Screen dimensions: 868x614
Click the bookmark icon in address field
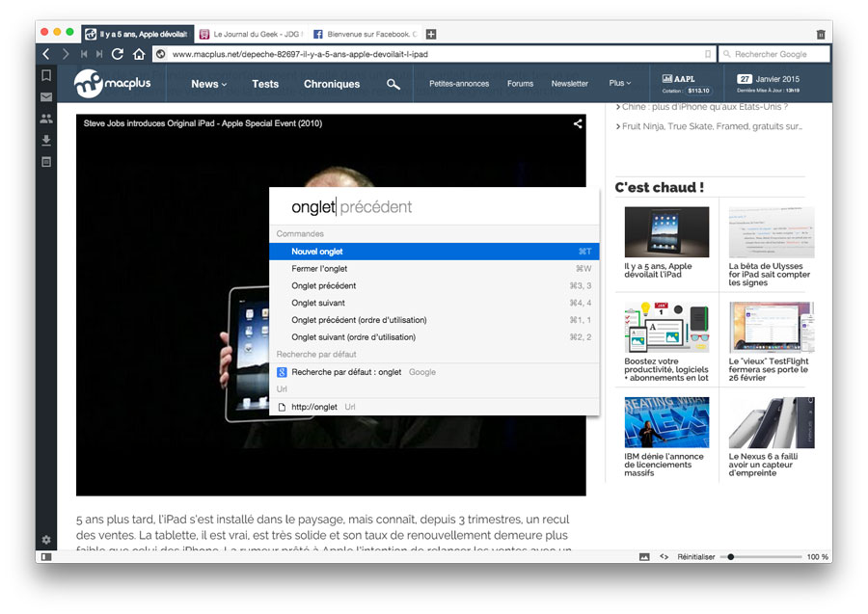pos(708,54)
